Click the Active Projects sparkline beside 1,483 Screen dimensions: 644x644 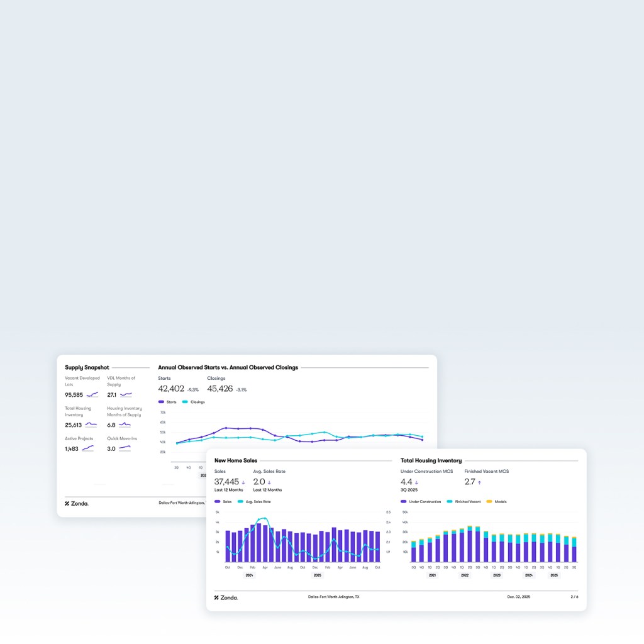[x=87, y=448]
